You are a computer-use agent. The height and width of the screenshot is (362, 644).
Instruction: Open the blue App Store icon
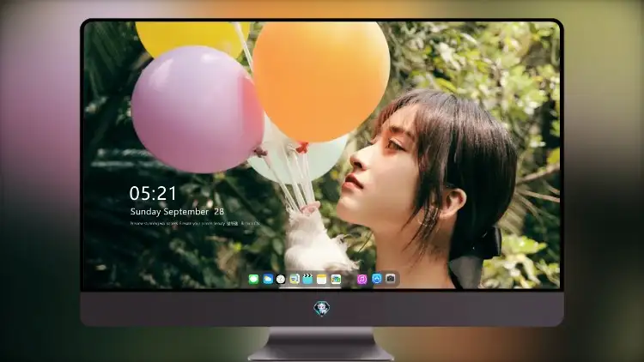coord(377,279)
